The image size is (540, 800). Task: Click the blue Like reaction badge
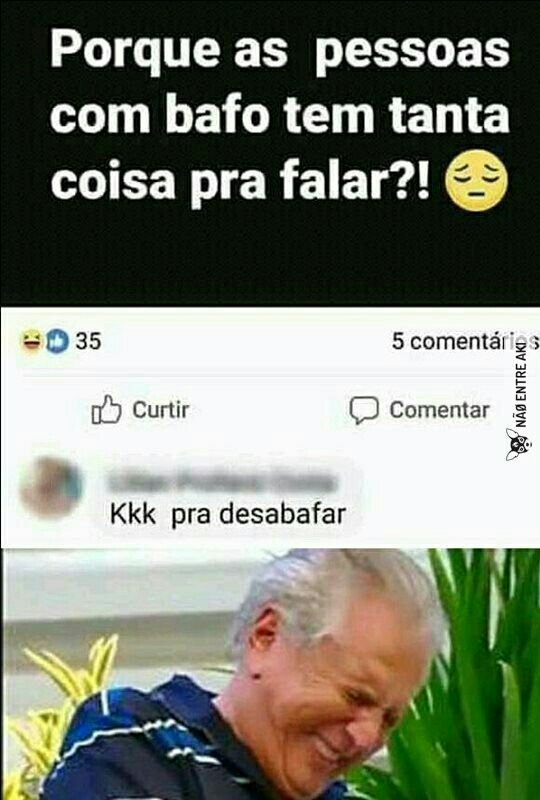click(57, 341)
